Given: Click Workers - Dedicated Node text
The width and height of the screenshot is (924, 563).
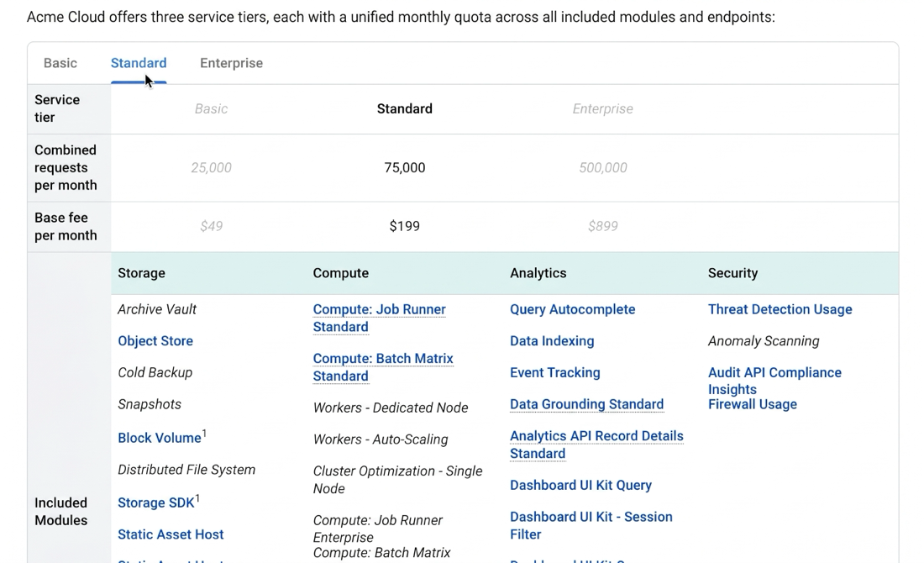Looking at the screenshot, I should pos(390,408).
